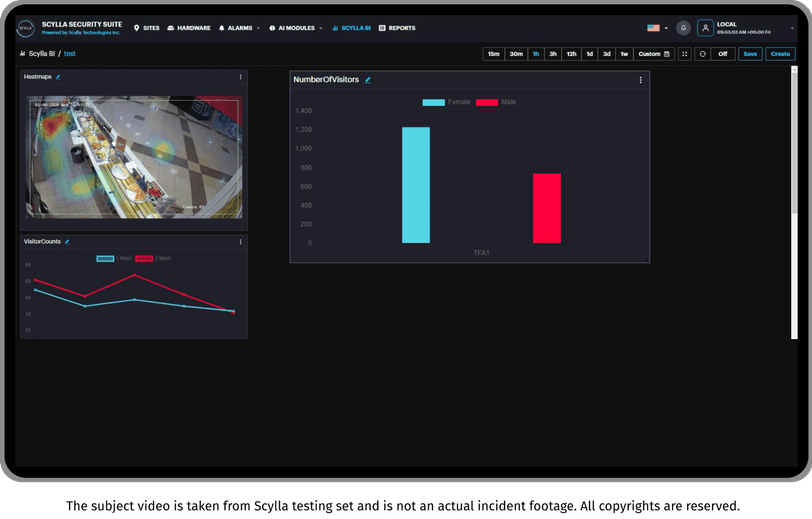Click the test breadcrumb
This screenshot has height=519, width=812.
pyautogui.click(x=70, y=54)
